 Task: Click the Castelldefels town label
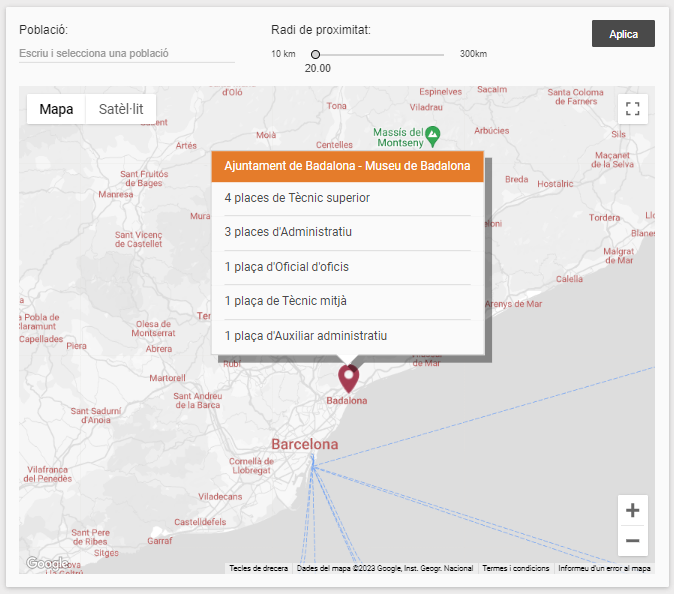point(200,522)
